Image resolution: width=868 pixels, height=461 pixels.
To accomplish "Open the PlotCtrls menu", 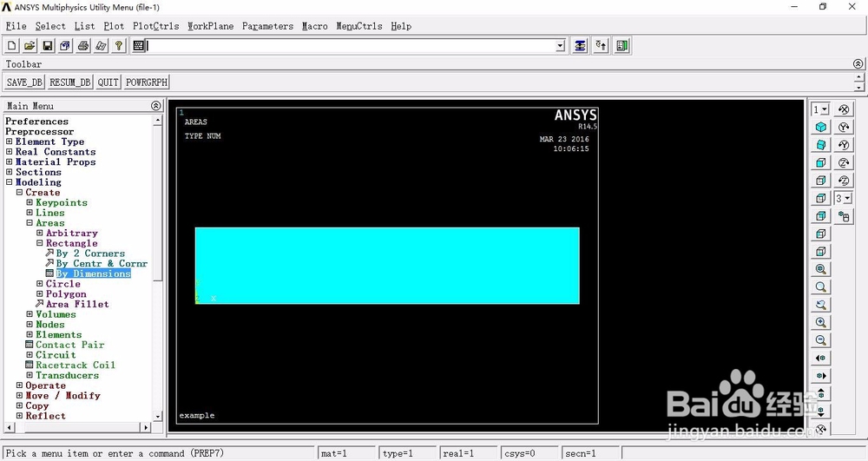I will [155, 26].
